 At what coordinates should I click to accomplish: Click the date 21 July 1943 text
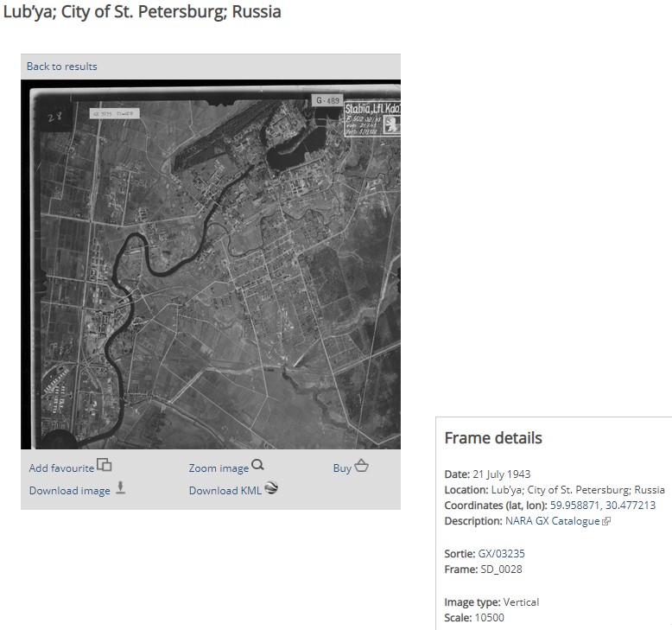[x=501, y=474]
